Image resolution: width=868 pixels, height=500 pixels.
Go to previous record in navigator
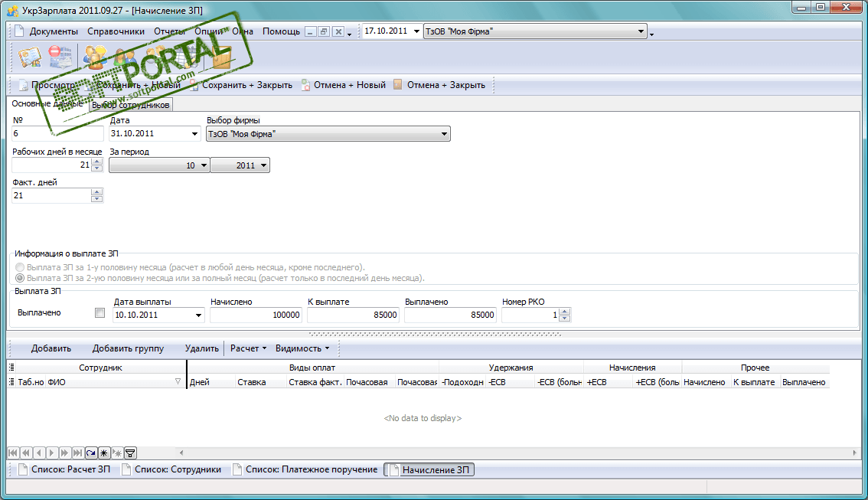[x=39, y=453]
